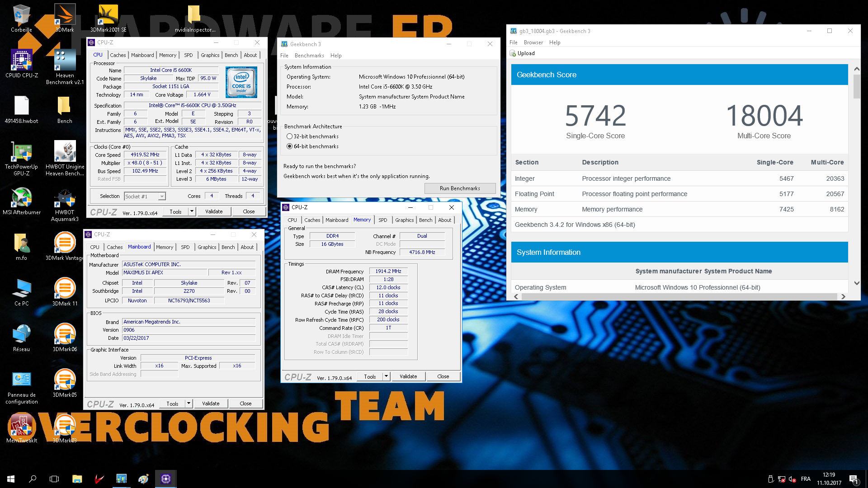Launch CPUID CPU-Z desktop shortcut
Image resolution: width=868 pixels, height=488 pixels.
pos(21,64)
